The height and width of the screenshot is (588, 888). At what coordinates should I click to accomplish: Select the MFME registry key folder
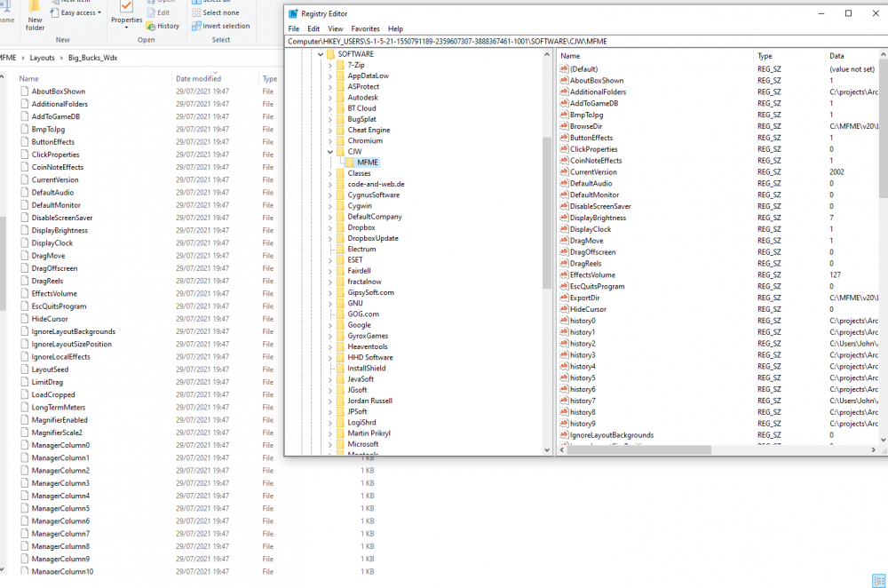click(368, 163)
